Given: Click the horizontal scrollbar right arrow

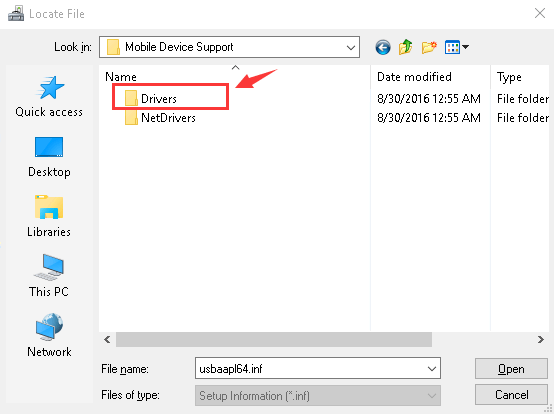Looking at the screenshot, I should [x=541, y=339].
